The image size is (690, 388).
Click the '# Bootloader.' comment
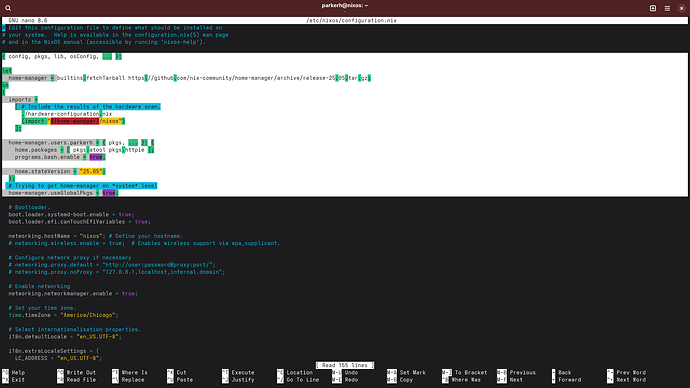coord(29,207)
